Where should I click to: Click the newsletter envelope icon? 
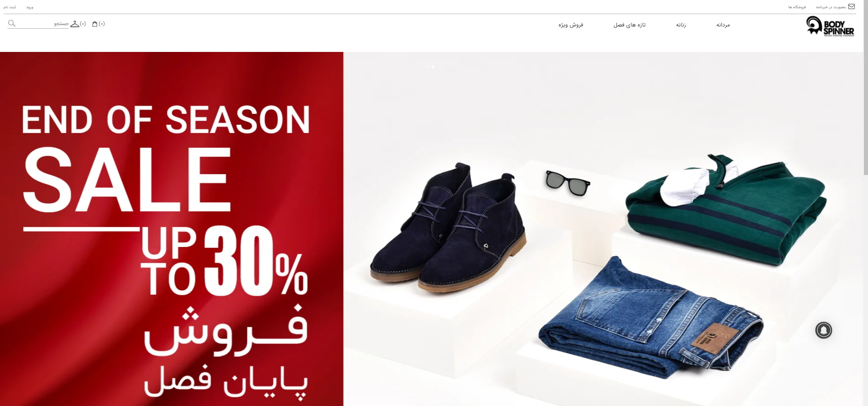coord(851,7)
